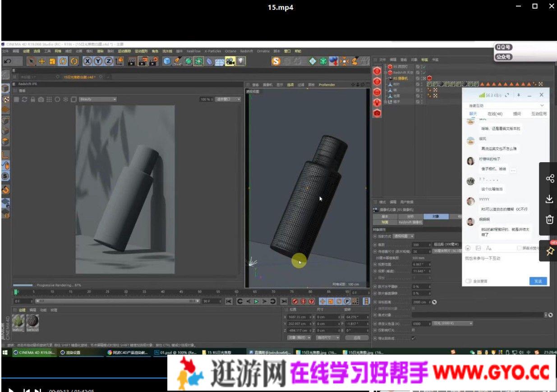This screenshot has height=392, width=557.
Task: Open the Beauty render pass dropdown
Action: 97,99
